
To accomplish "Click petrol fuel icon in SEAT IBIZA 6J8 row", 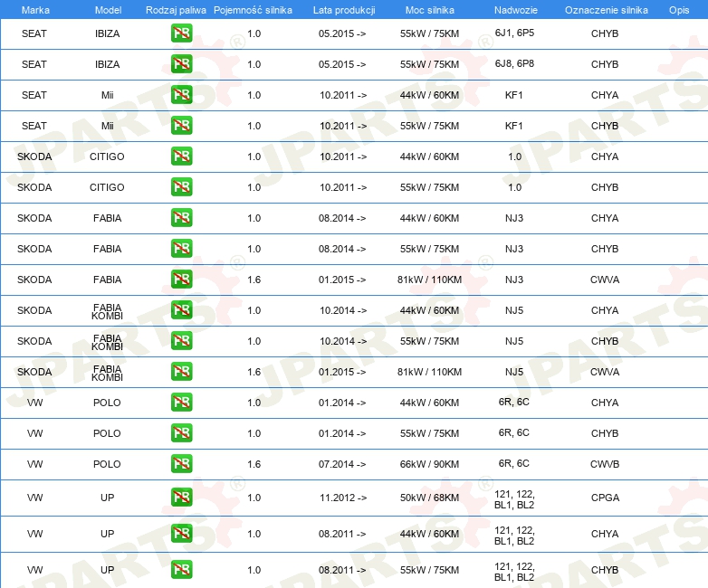I will (181, 64).
